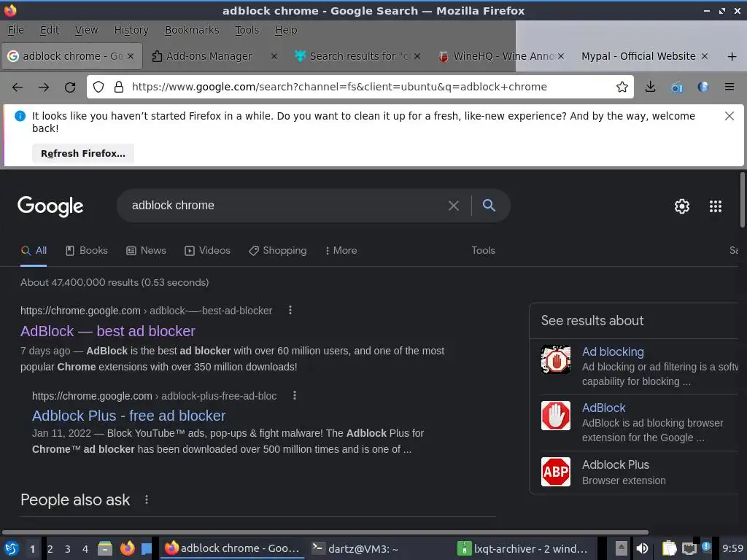Go back to the previous page
Image resolution: width=747 pixels, height=560 pixels.
[x=18, y=87]
